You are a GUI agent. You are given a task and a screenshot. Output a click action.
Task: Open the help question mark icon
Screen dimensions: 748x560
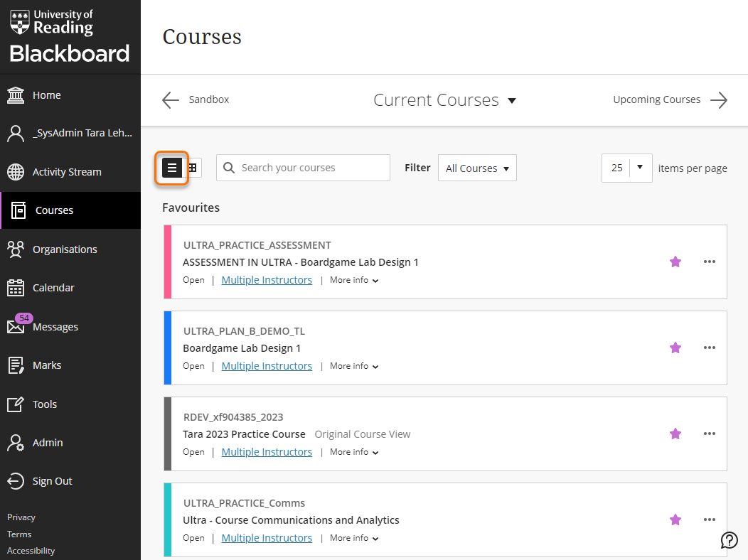pos(730,540)
